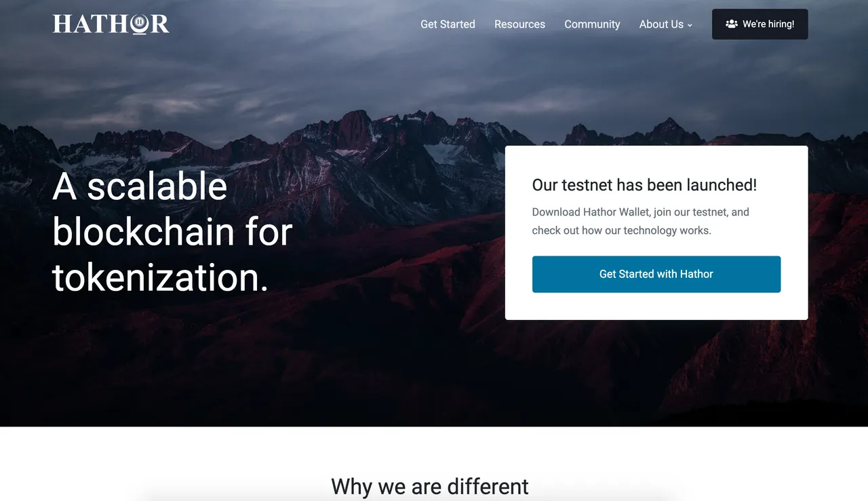Click the 'H' letter starting the logo
Screen dimensions: 868x501
(x=62, y=24)
